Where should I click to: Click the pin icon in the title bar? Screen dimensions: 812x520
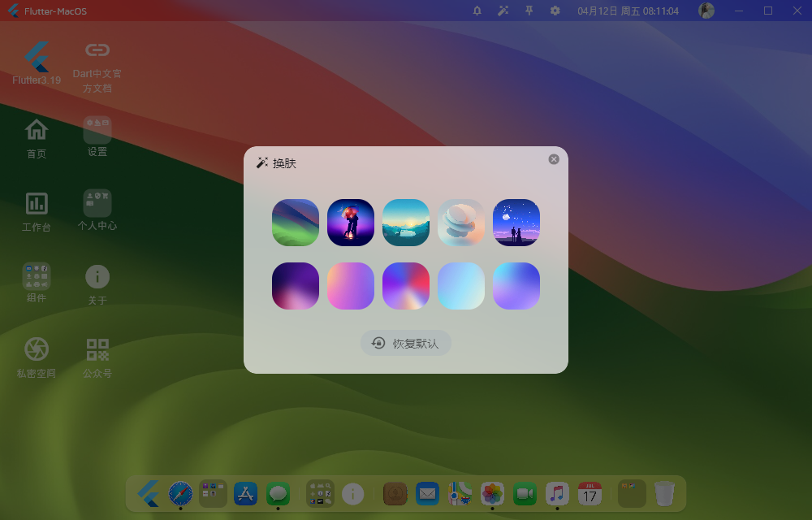coord(529,11)
